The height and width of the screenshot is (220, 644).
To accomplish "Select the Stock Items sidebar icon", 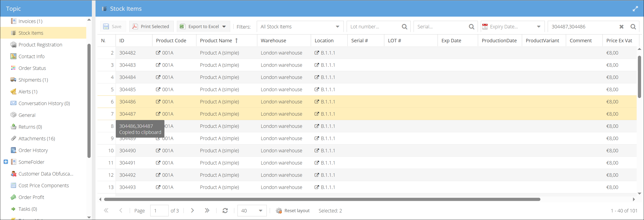I will pos(13,33).
